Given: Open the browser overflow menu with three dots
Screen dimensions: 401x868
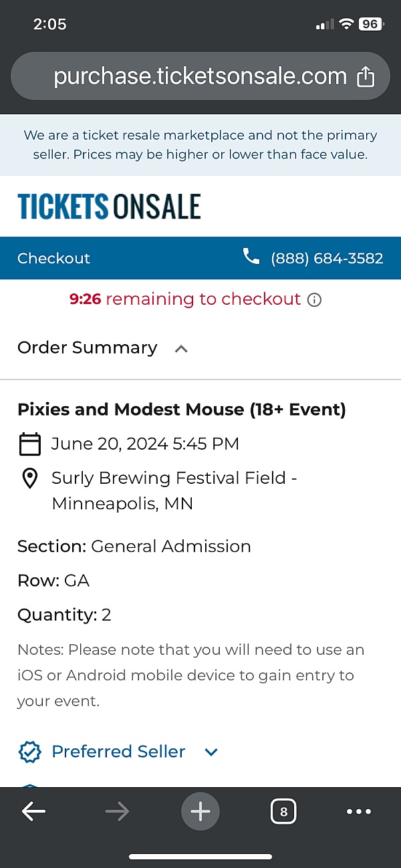Looking at the screenshot, I should point(359,811).
